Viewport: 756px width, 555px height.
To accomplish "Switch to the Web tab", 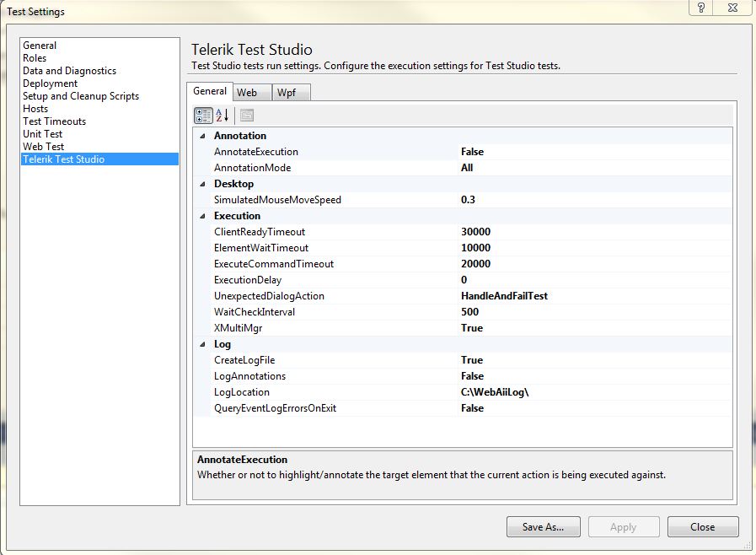I will (x=247, y=92).
